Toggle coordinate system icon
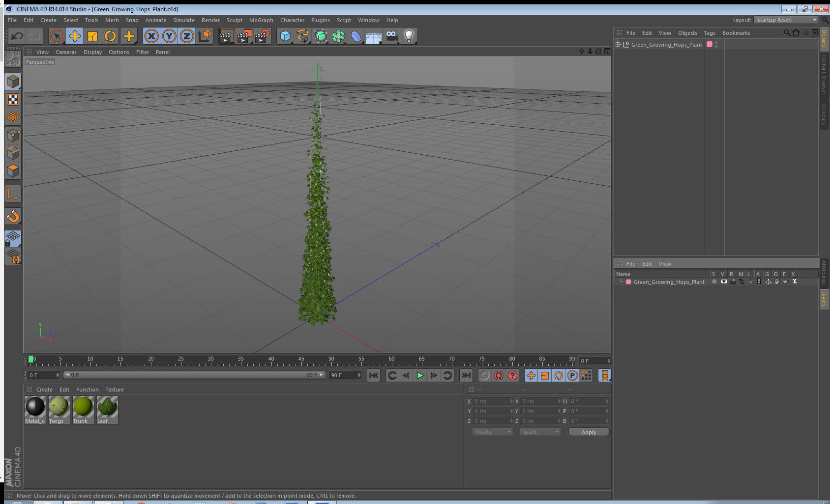The image size is (830, 504). (x=205, y=36)
